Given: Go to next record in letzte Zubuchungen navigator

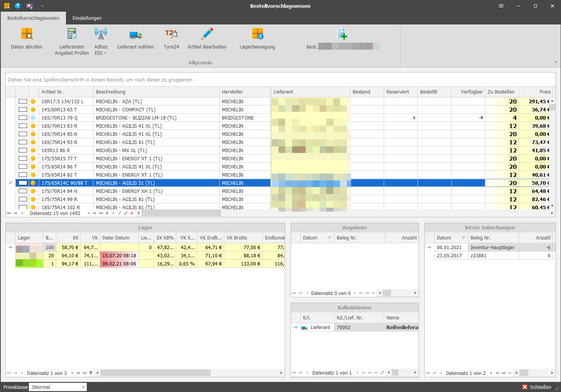Looking at the screenshot, I should coord(491,373).
